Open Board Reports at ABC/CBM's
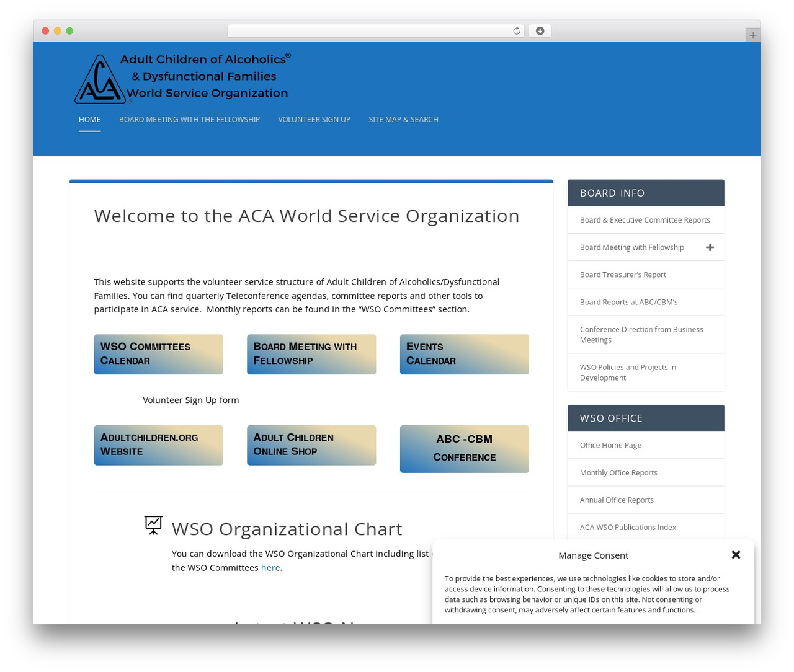Image resolution: width=794 pixels, height=672 pixels. click(628, 302)
